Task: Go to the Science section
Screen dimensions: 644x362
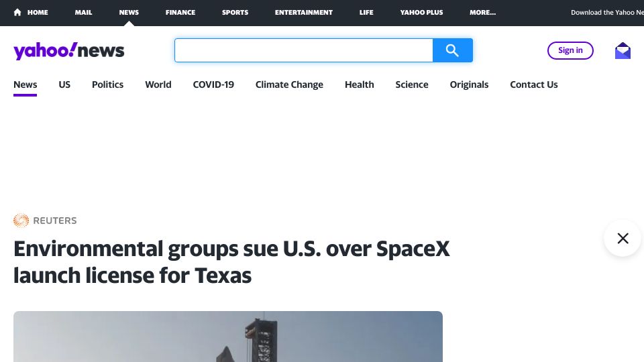Action: point(412,84)
